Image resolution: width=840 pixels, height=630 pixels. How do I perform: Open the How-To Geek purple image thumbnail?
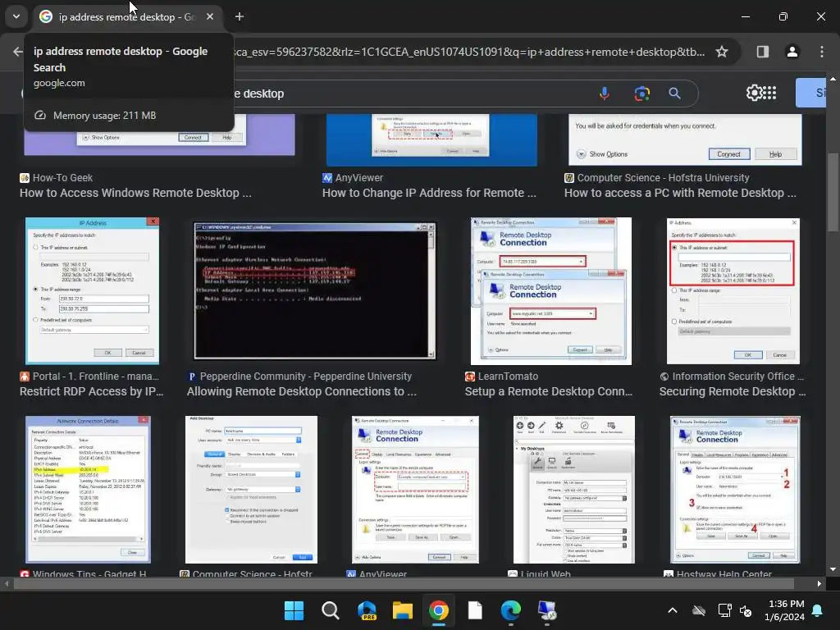coord(160,135)
